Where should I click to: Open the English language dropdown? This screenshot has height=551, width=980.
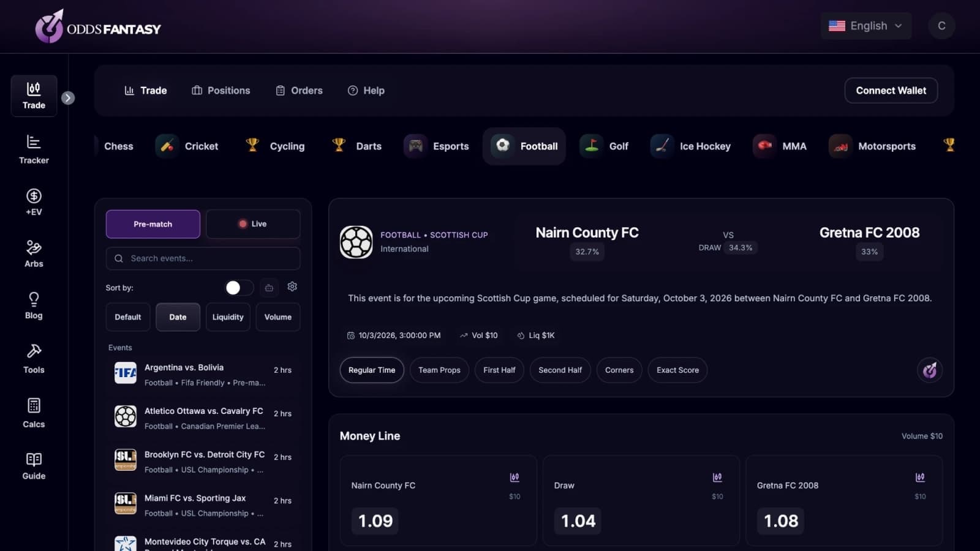[x=866, y=26]
